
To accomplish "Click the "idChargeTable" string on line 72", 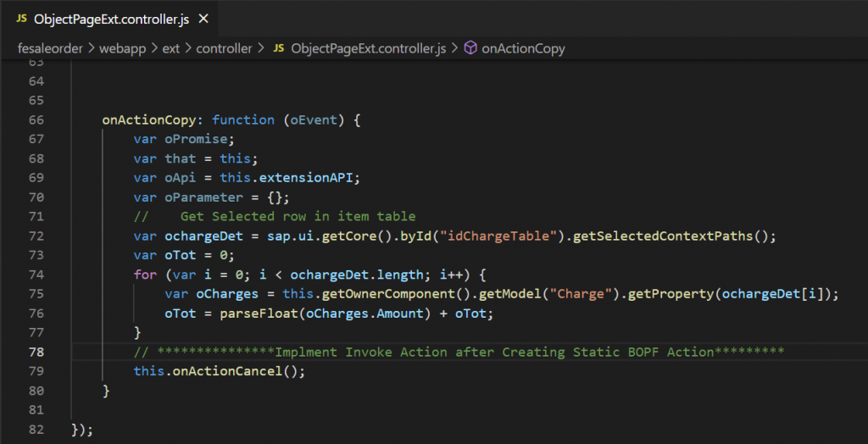I will click(x=500, y=236).
